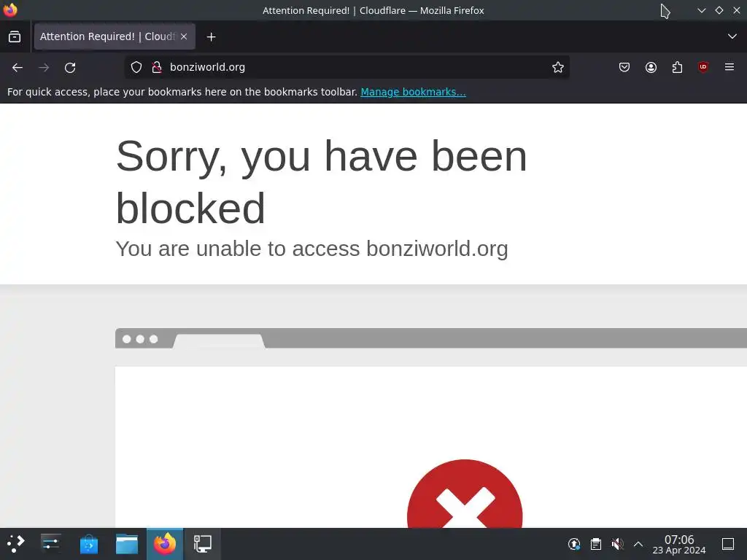
Task: Click 'You are unable to access bonziworld.org' text
Action: click(x=311, y=249)
